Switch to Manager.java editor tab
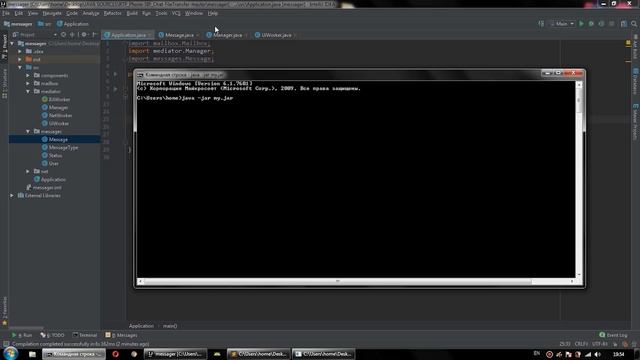The image size is (640, 360). pyautogui.click(x=227, y=35)
